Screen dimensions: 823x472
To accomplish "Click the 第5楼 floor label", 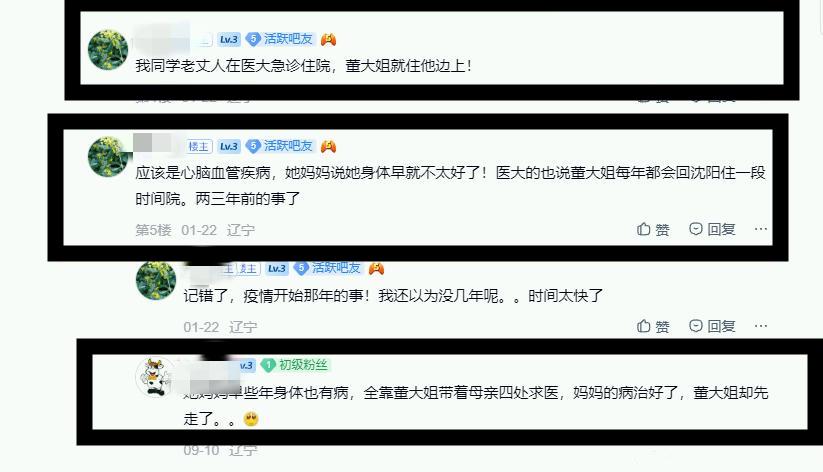I will pyautogui.click(x=153, y=230).
